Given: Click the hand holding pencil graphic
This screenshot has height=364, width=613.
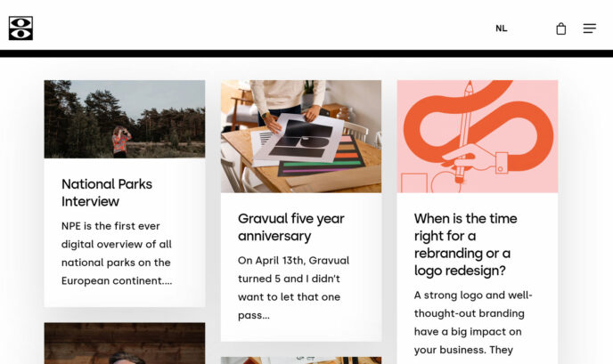Looking at the screenshot, I should coord(474,159).
